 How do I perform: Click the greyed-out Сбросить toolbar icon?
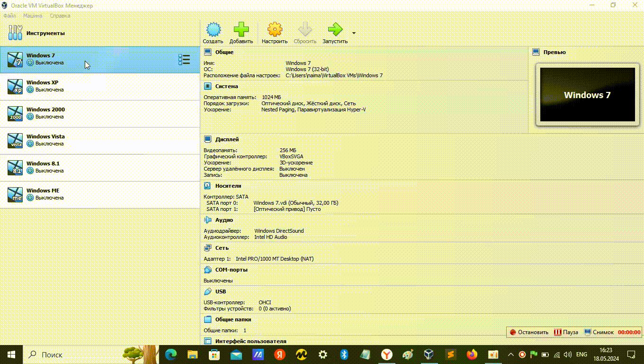click(305, 29)
